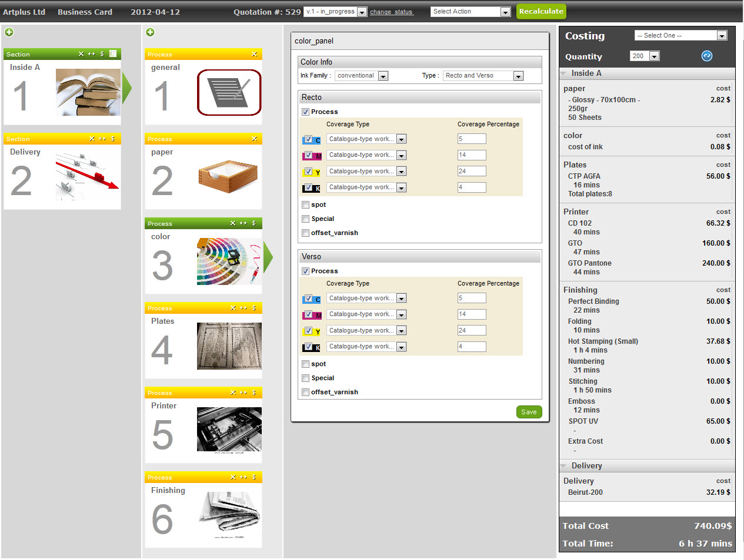Select general process document thumbnail
744x560 pixels.
click(x=229, y=92)
